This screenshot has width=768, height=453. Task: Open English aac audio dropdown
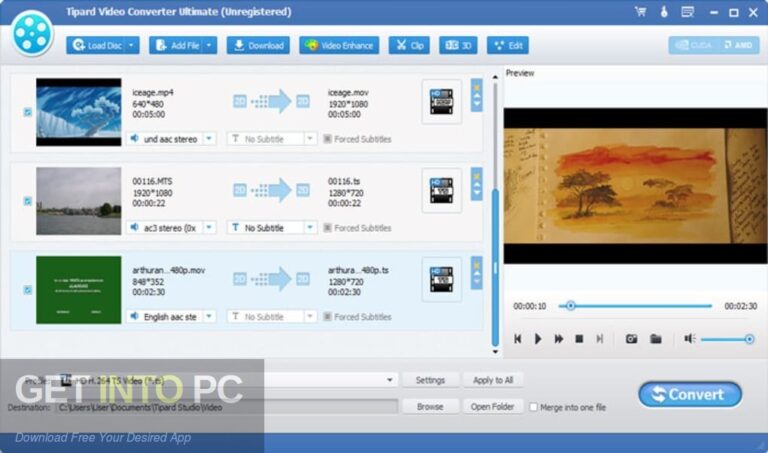click(209, 316)
